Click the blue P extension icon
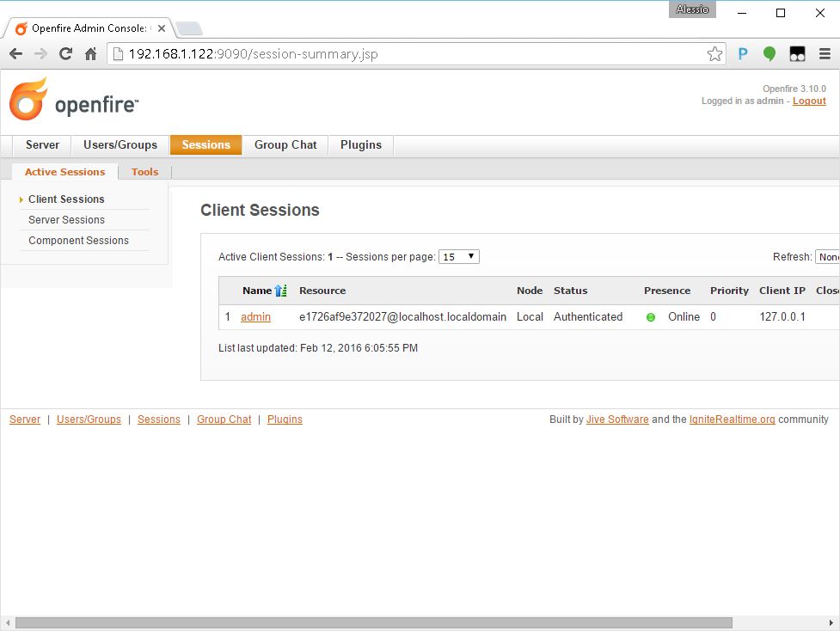840x631 pixels. tap(743, 54)
